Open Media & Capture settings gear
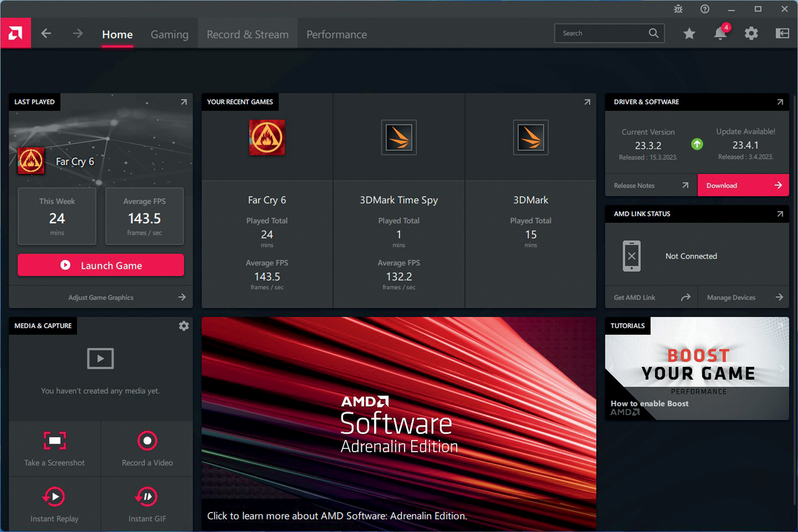798x532 pixels. tap(184, 326)
